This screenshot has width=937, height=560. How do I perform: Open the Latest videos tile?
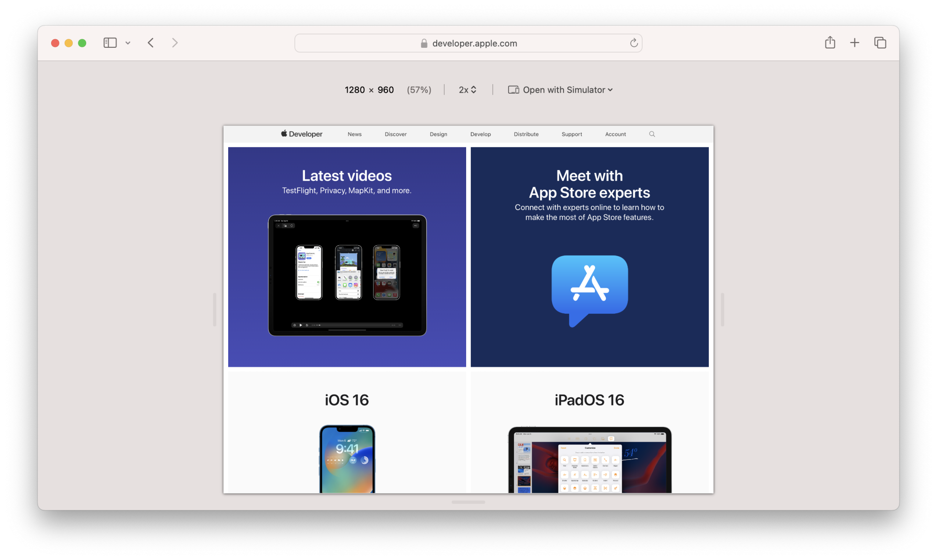(347, 257)
